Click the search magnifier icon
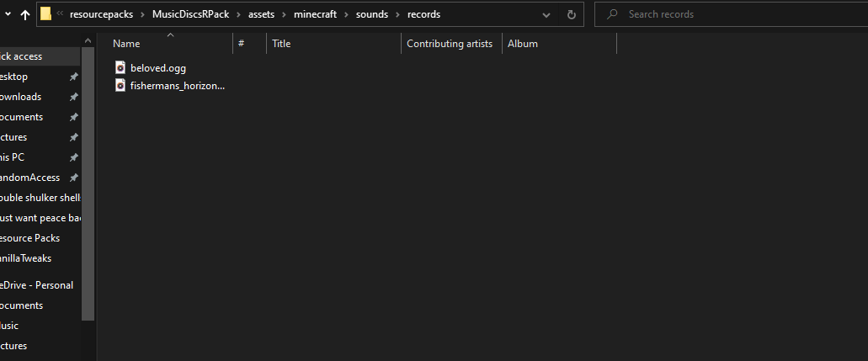868x361 pixels. [x=612, y=14]
